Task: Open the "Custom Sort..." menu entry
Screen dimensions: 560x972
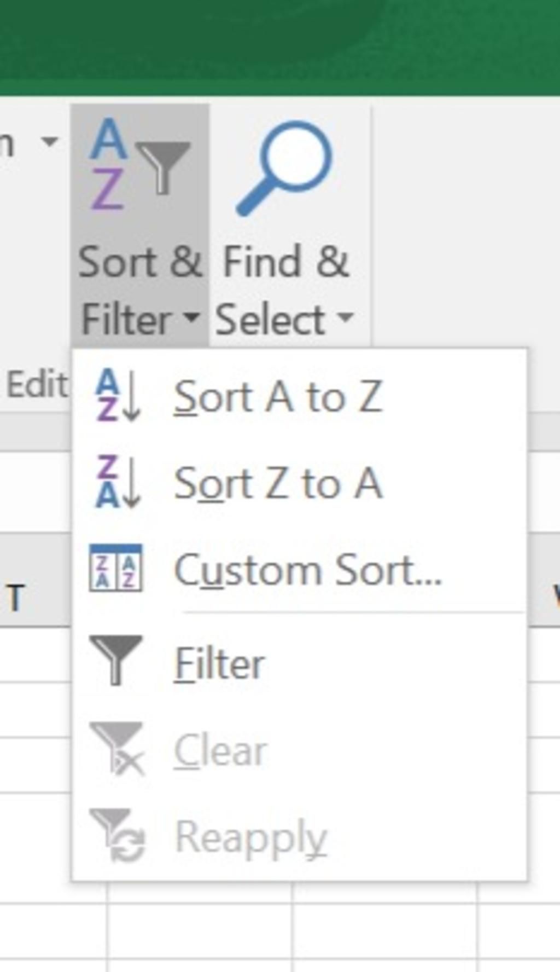Action: click(307, 570)
